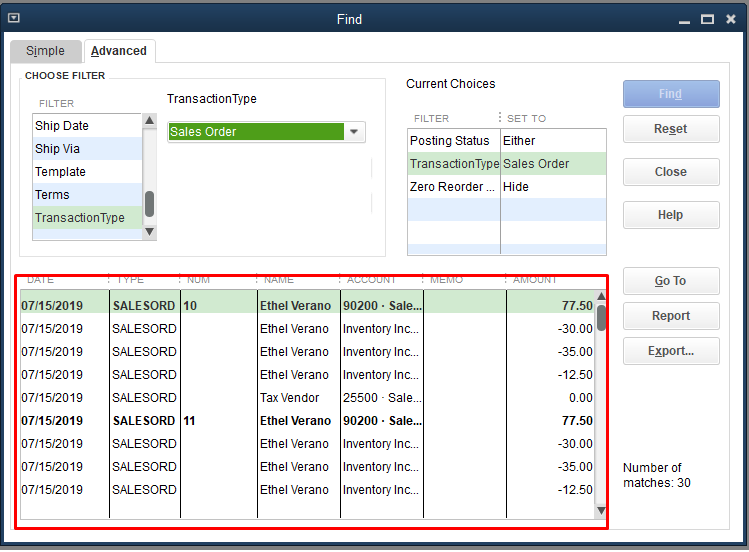This screenshot has height=552, width=749.
Task: Click the dropdown arrow next to Sales Order
Action: (x=354, y=132)
